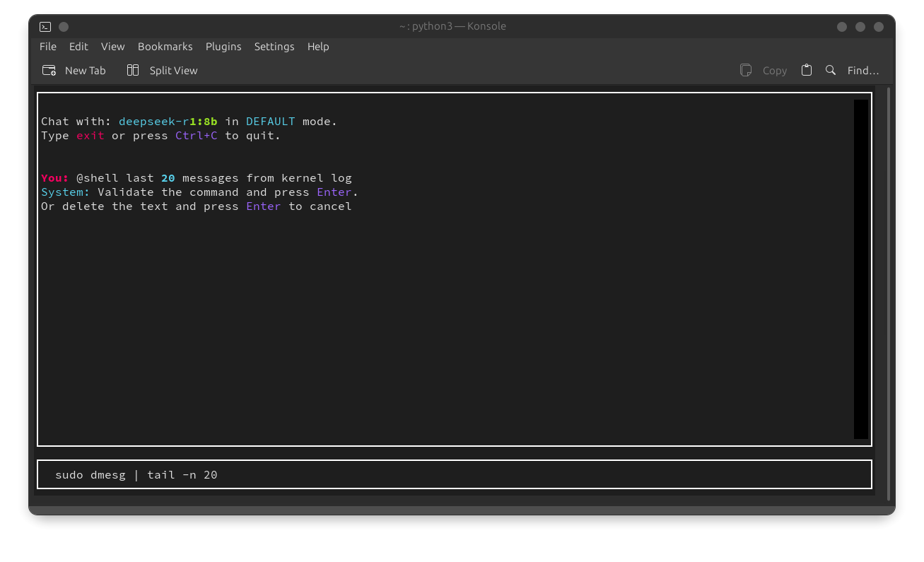
Task: Click the @shell text in the message
Action: click(98, 178)
